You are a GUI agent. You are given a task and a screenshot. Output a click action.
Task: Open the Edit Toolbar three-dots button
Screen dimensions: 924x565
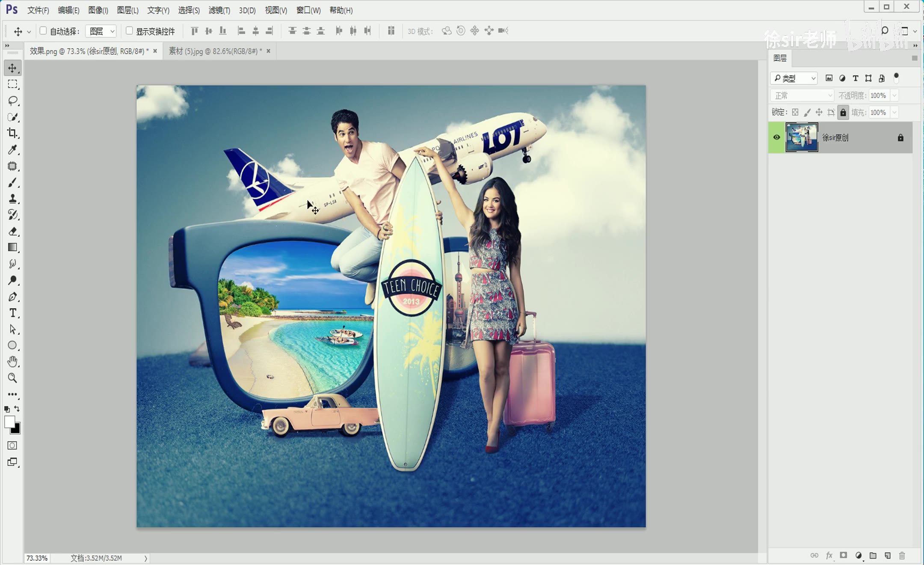12,394
